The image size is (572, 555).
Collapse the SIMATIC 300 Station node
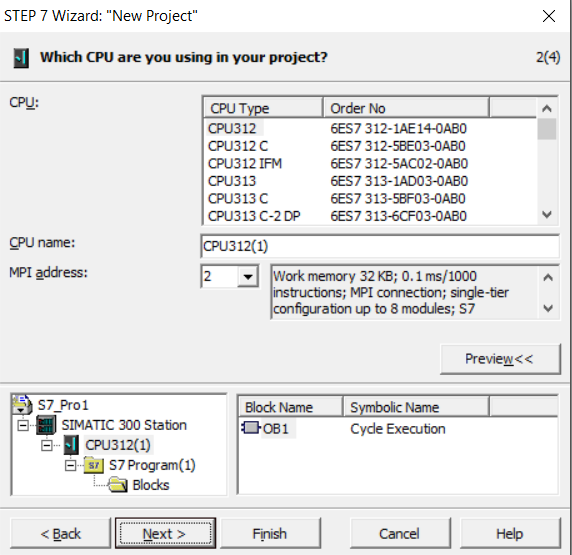click(23, 425)
